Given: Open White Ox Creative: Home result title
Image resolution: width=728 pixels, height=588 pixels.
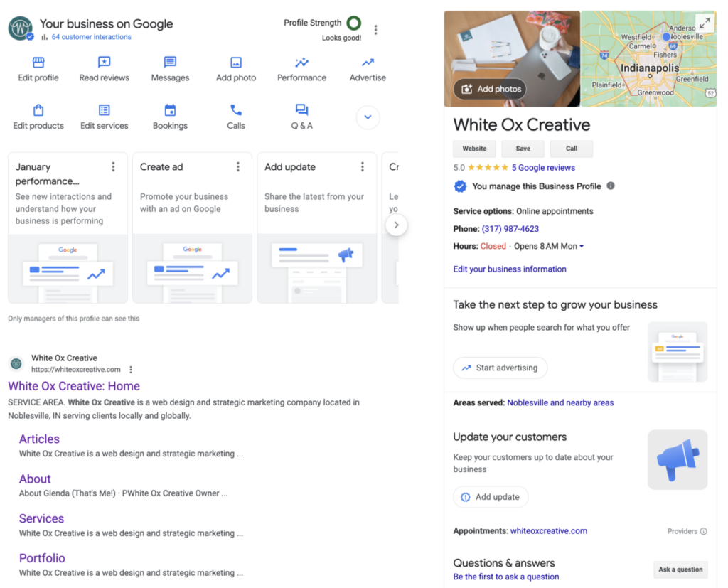Looking at the screenshot, I should click(74, 386).
